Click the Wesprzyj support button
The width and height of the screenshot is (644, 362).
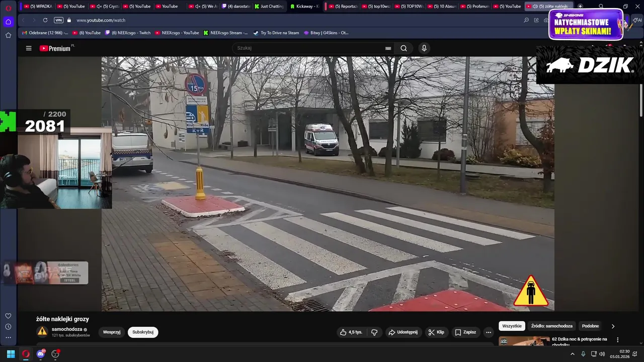(112, 332)
